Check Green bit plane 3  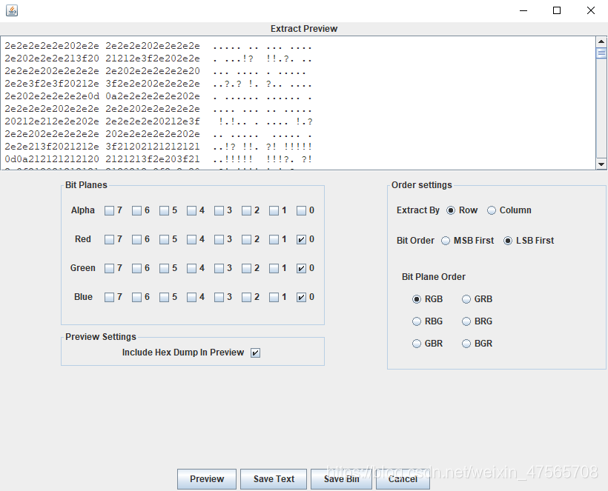pyautogui.click(x=219, y=268)
